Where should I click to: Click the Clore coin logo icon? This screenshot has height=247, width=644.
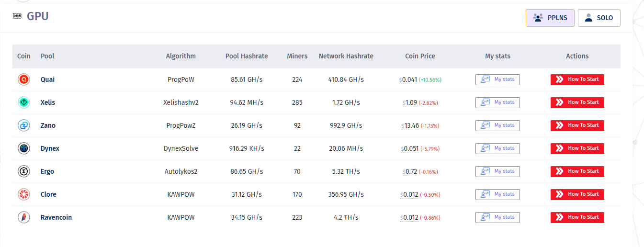point(24,194)
